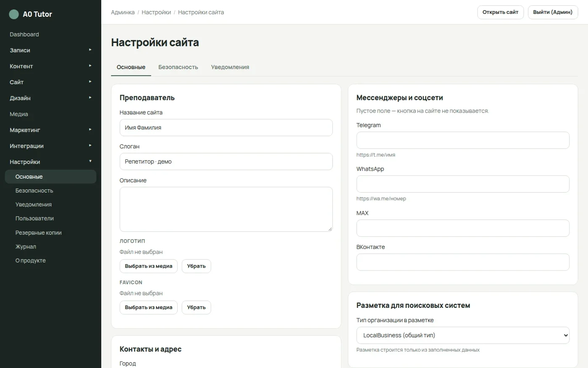Focus the Telegram input field
The height and width of the screenshot is (368, 588).
tap(463, 140)
